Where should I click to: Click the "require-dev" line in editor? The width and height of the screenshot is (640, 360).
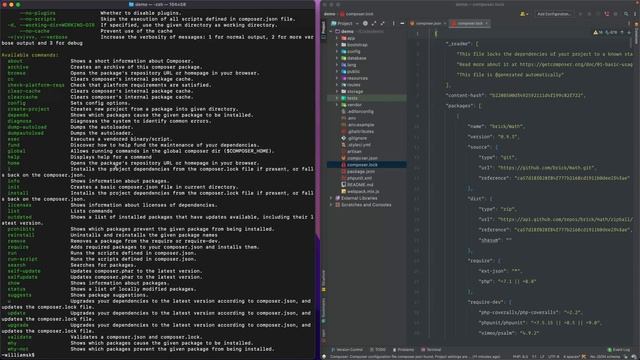[x=489, y=302]
